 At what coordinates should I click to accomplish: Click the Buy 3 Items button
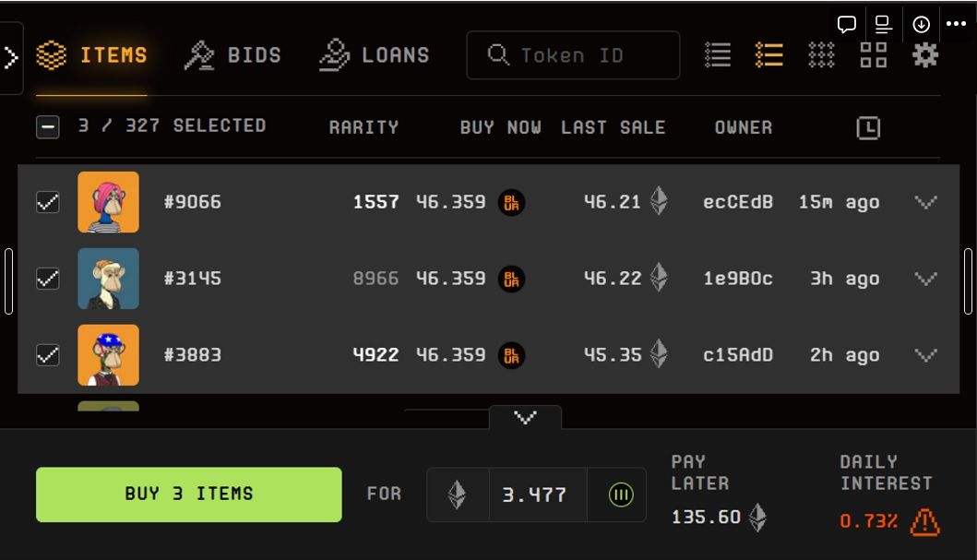188,494
